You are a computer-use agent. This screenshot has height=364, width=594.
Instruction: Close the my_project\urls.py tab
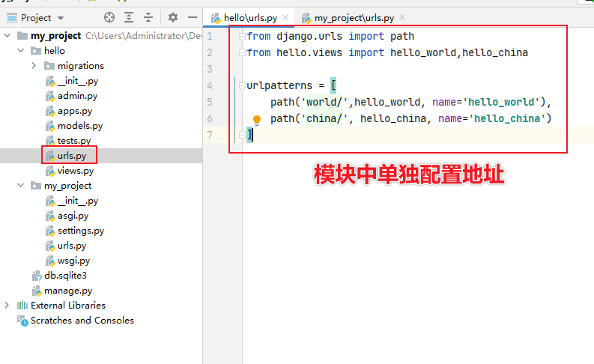[x=402, y=17]
